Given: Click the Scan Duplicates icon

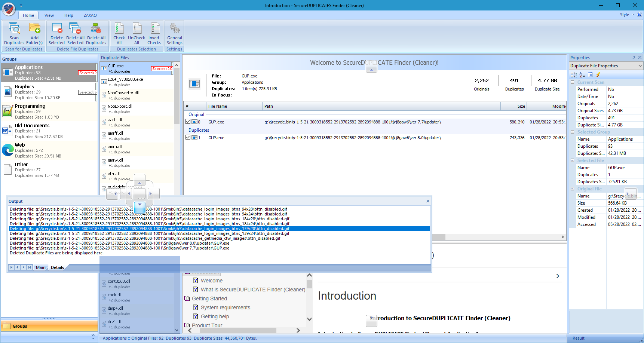Looking at the screenshot, I should (x=14, y=28).
